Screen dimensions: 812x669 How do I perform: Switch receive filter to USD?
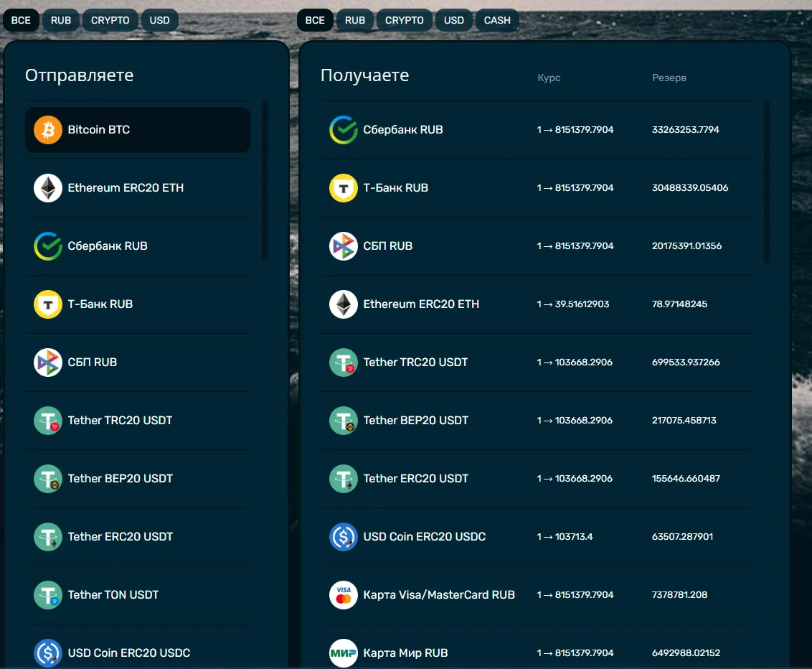tap(453, 20)
